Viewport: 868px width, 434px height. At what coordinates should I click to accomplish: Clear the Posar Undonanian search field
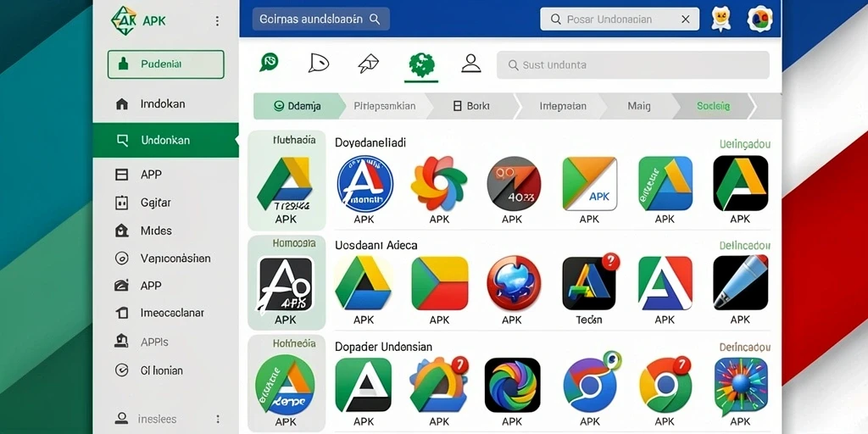pyautogui.click(x=685, y=19)
